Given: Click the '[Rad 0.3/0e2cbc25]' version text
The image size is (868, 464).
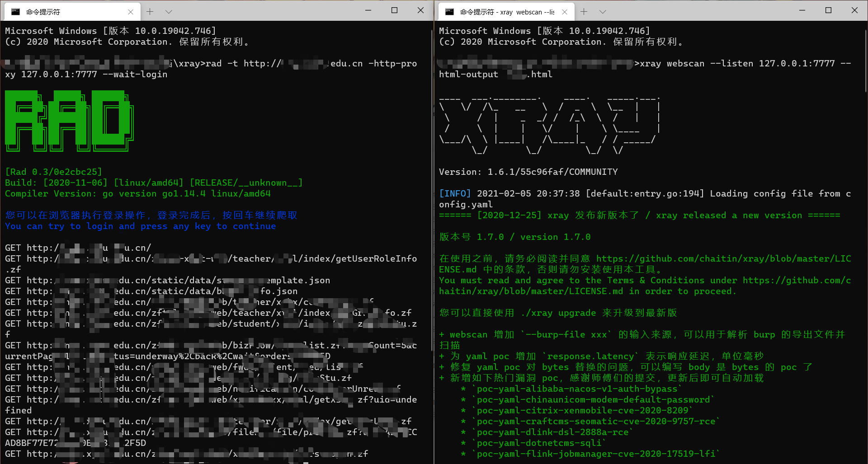Looking at the screenshot, I should point(54,172).
